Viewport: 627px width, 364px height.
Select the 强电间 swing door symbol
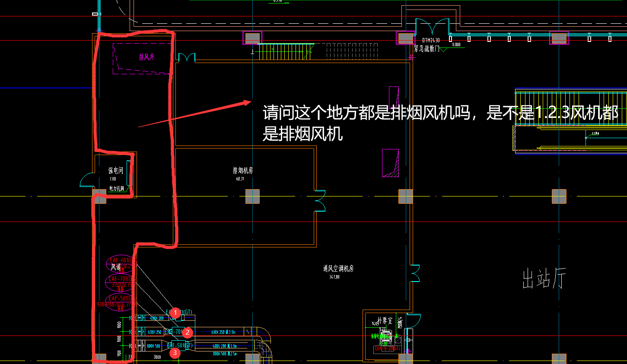(x=87, y=180)
